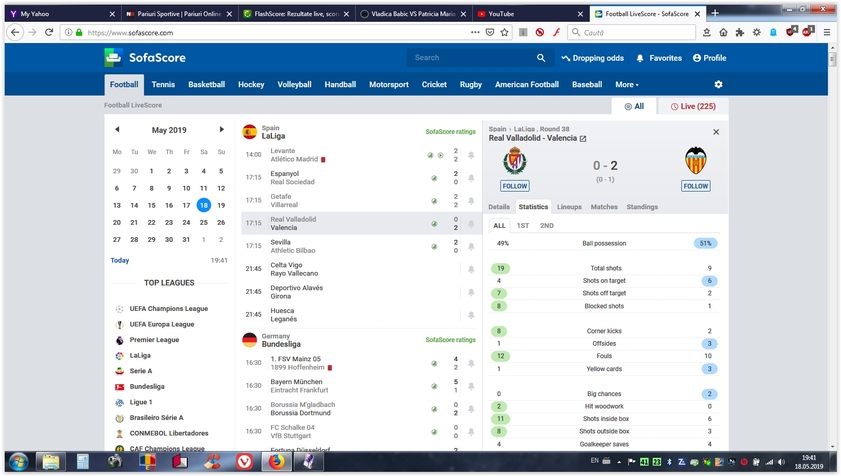The image size is (841, 476).
Task: Toggle notification bell for Celta Vigo vs Rayo Vallecano
Action: 471,269
